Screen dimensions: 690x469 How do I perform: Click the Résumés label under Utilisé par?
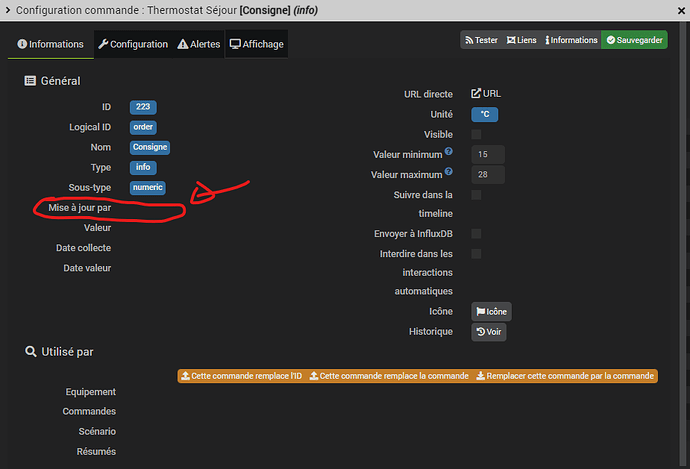click(x=96, y=451)
